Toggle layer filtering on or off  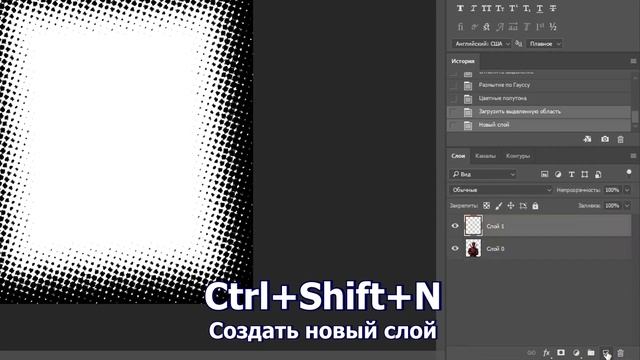tap(629, 173)
